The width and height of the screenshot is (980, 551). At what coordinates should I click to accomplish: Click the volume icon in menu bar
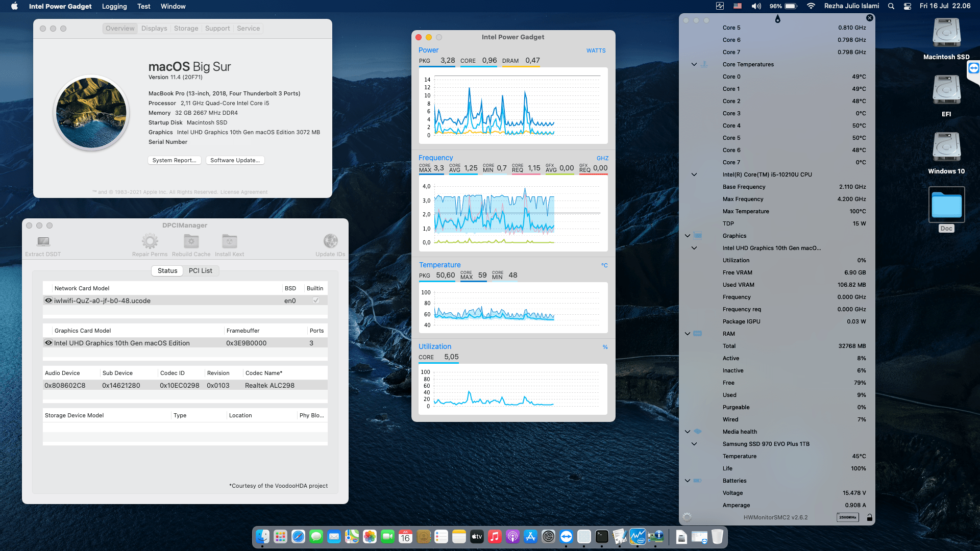coord(756,6)
